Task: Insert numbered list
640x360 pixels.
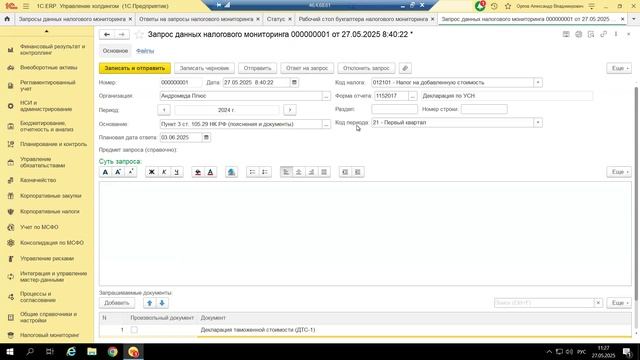Action: (265, 172)
